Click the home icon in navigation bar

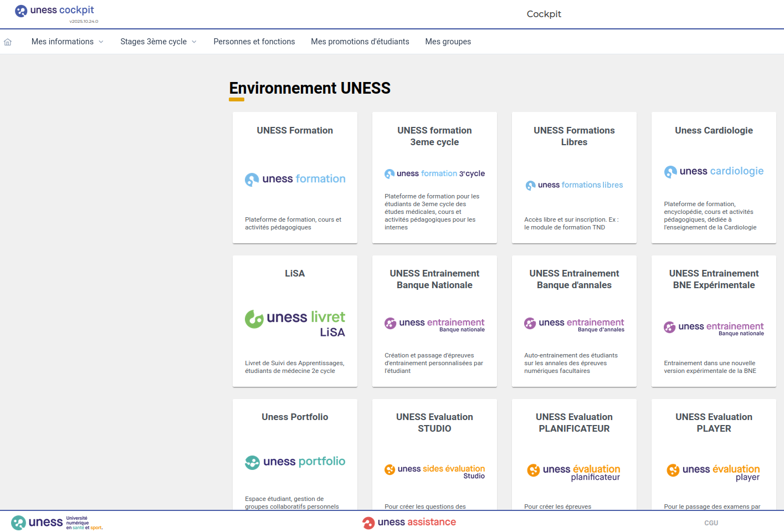8,42
